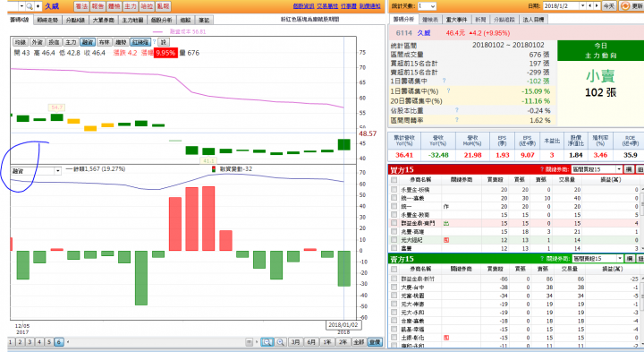This screenshot has width=644, height=352.
Task: Click the 主力 button in the top bar
Action: 131,6
